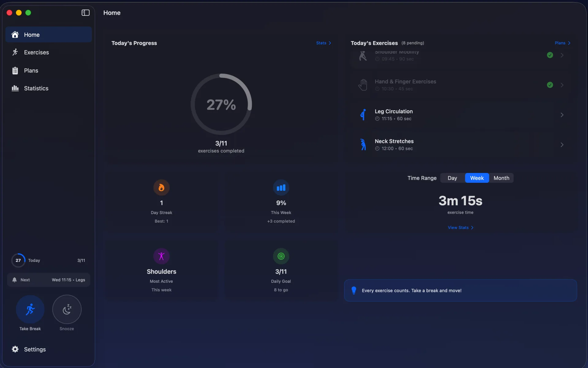Click the Snooze moon icon
The image size is (588, 368).
tap(67, 309)
